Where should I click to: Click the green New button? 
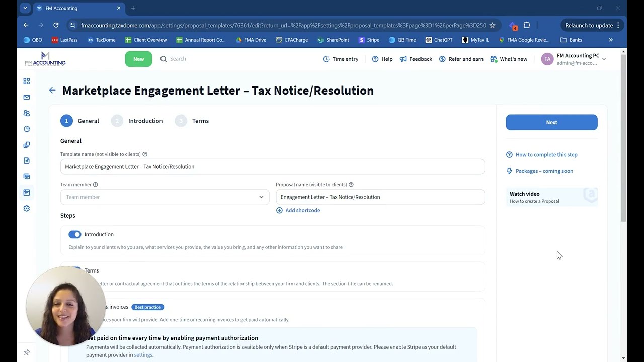click(138, 59)
